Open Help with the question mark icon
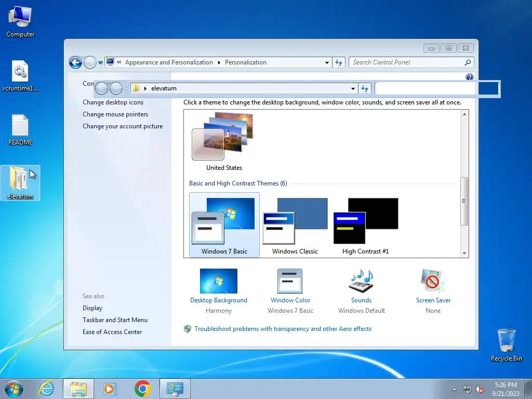The height and width of the screenshot is (399, 532). click(x=470, y=77)
